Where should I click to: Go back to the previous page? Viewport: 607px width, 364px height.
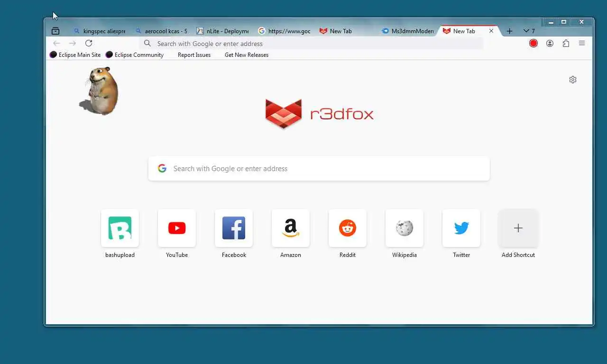click(x=56, y=43)
